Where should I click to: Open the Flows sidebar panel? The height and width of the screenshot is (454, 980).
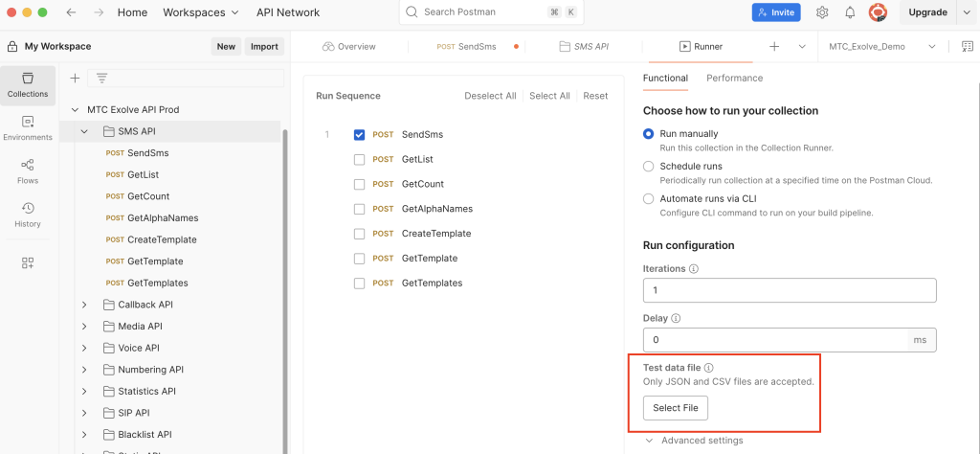28,172
